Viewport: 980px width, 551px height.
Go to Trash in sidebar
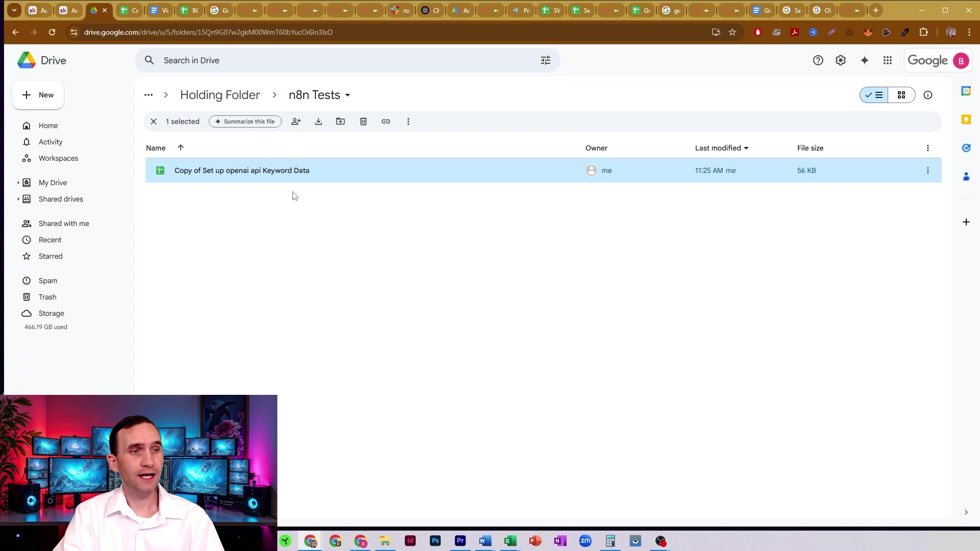[47, 297]
